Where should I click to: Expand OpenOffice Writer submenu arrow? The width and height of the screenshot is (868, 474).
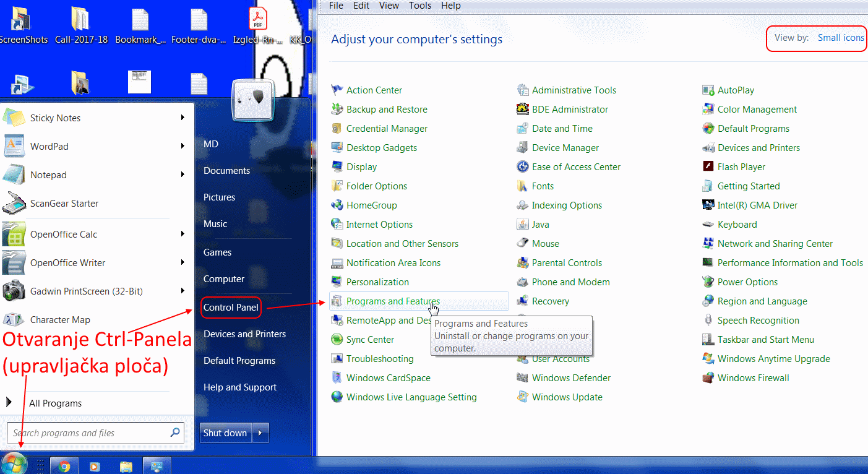[183, 262]
